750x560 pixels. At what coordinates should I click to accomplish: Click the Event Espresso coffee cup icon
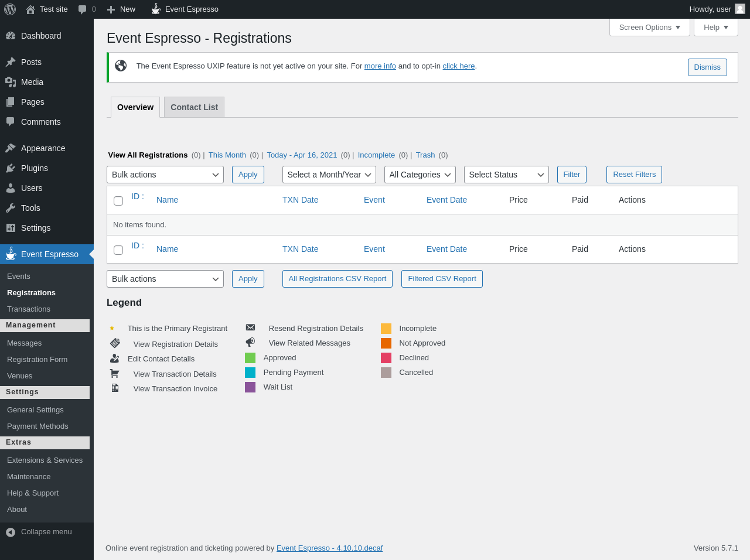coord(156,9)
